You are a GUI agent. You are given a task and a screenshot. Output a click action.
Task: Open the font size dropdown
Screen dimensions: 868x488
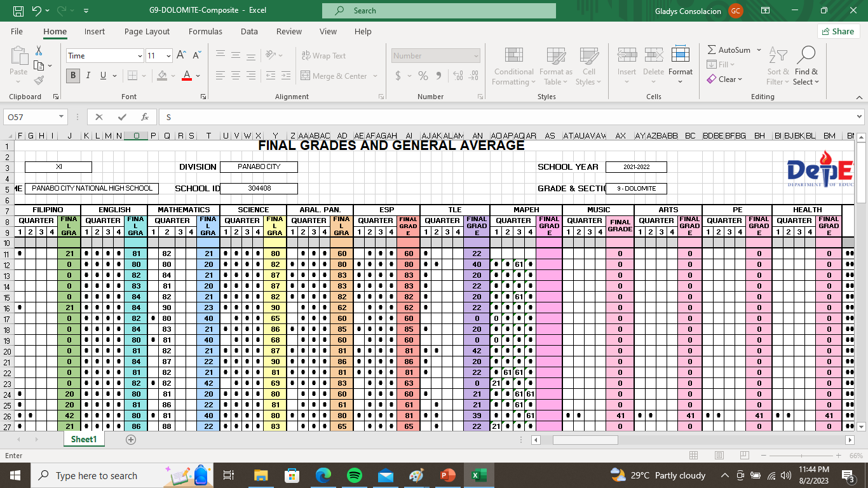168,56
